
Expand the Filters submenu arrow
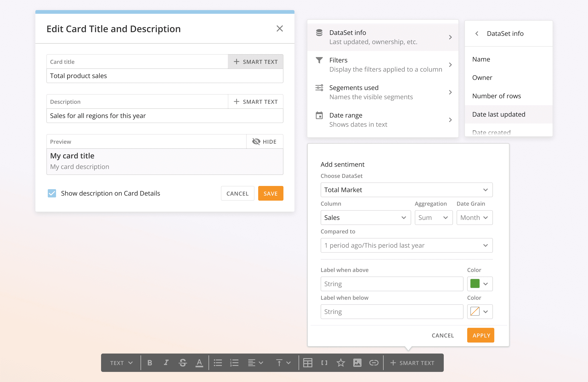pyautogui.click(x=450, y=65)
